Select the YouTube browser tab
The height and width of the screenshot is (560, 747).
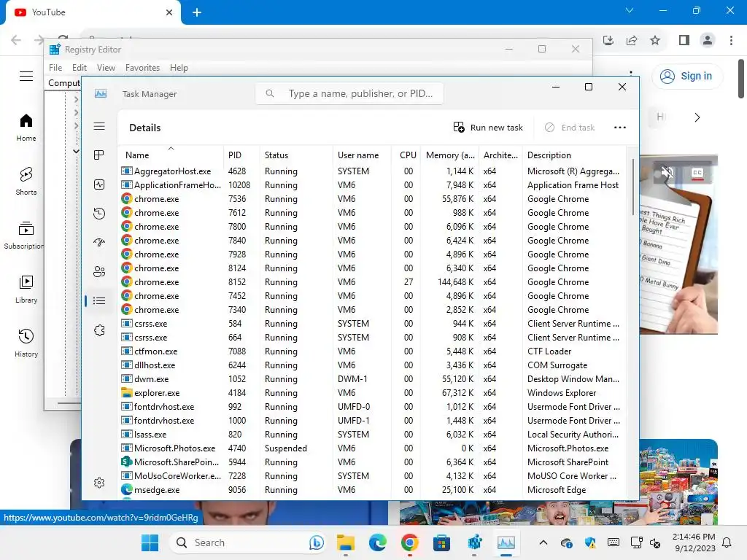coord(93,12)
